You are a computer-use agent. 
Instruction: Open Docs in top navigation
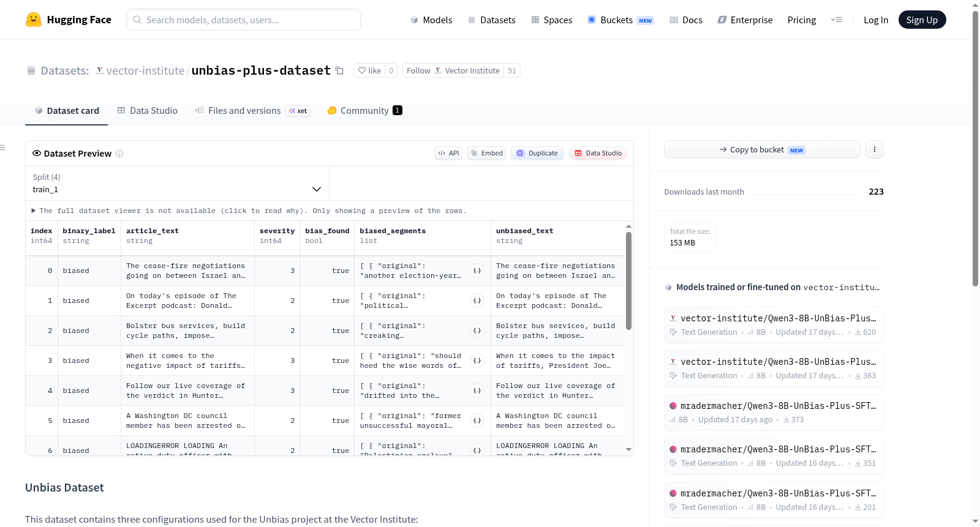click(x=685, y=20)
